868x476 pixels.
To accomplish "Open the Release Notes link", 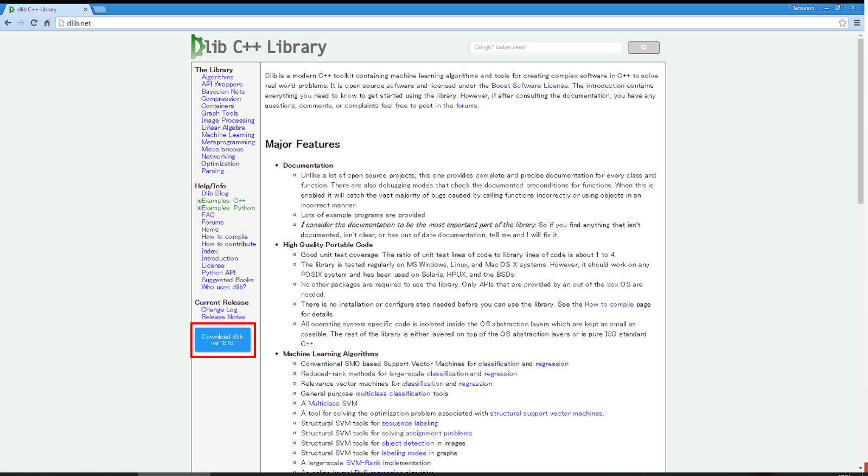I will click(223, 317).
